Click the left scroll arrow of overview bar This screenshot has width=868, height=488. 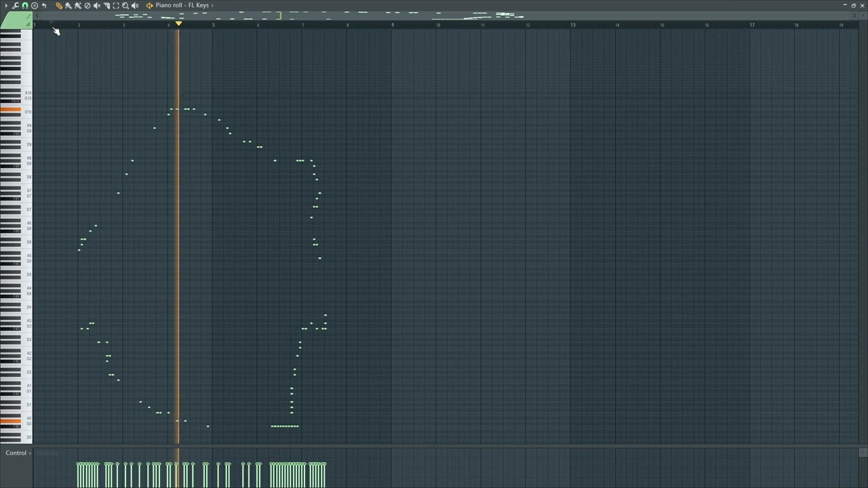pos(37,16)
